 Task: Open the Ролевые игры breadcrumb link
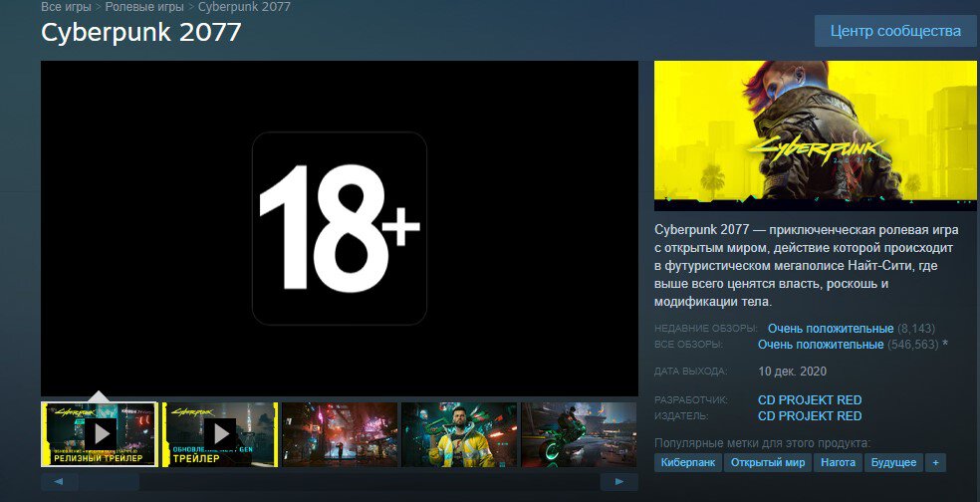coord(144,7)
